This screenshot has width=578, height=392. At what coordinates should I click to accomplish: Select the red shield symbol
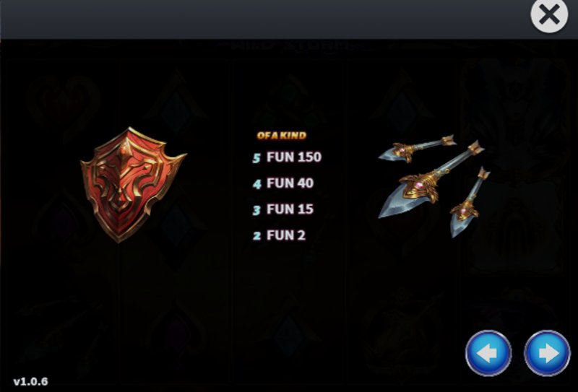pos(133,185)
